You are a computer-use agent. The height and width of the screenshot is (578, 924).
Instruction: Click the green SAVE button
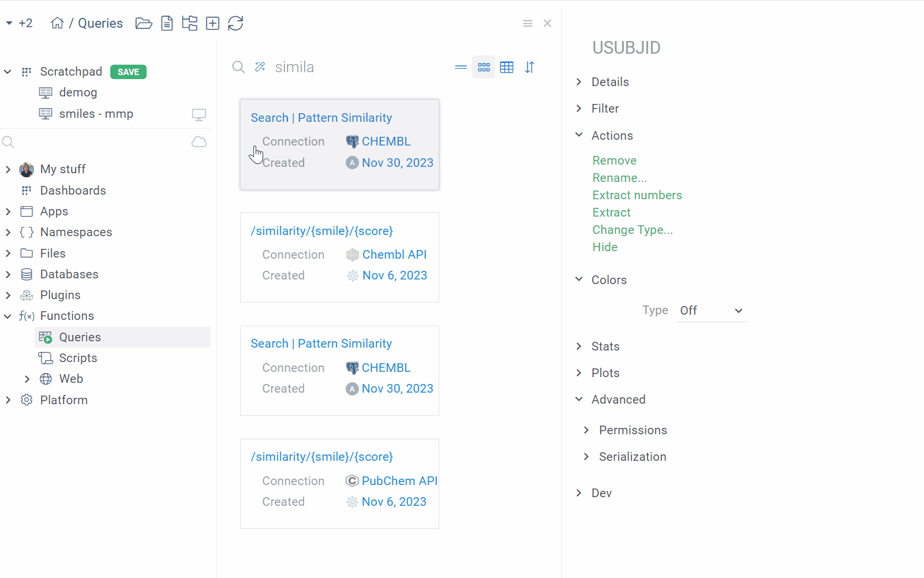128,72
